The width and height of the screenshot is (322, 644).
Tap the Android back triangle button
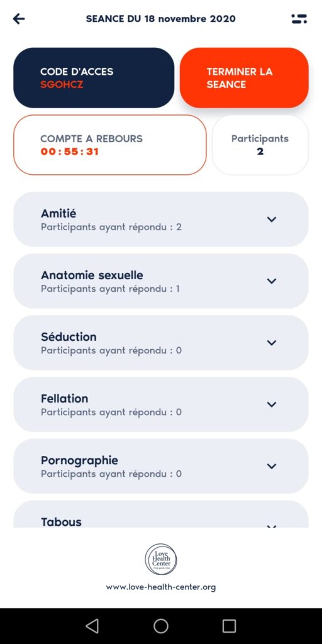coord(92,626)
